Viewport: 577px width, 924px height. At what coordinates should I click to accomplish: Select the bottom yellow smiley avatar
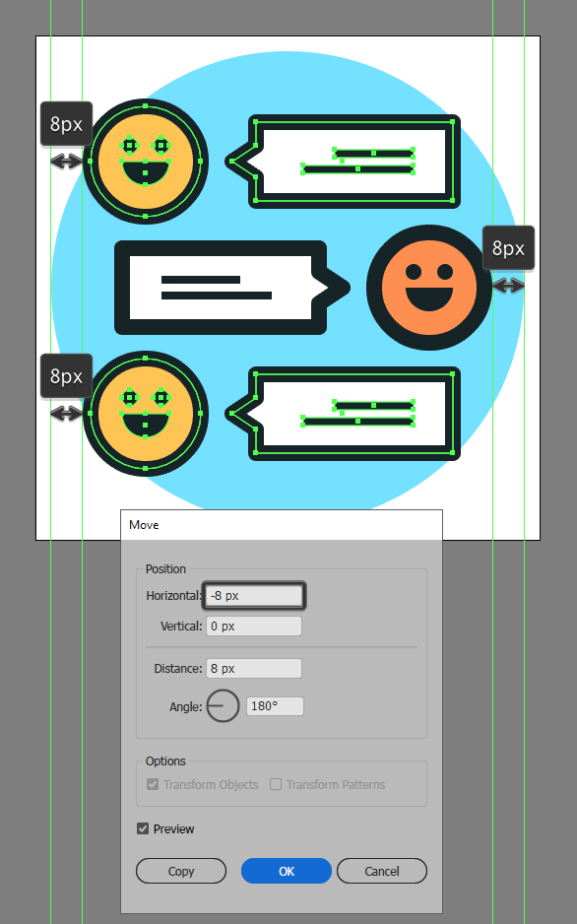pos(146,413)
